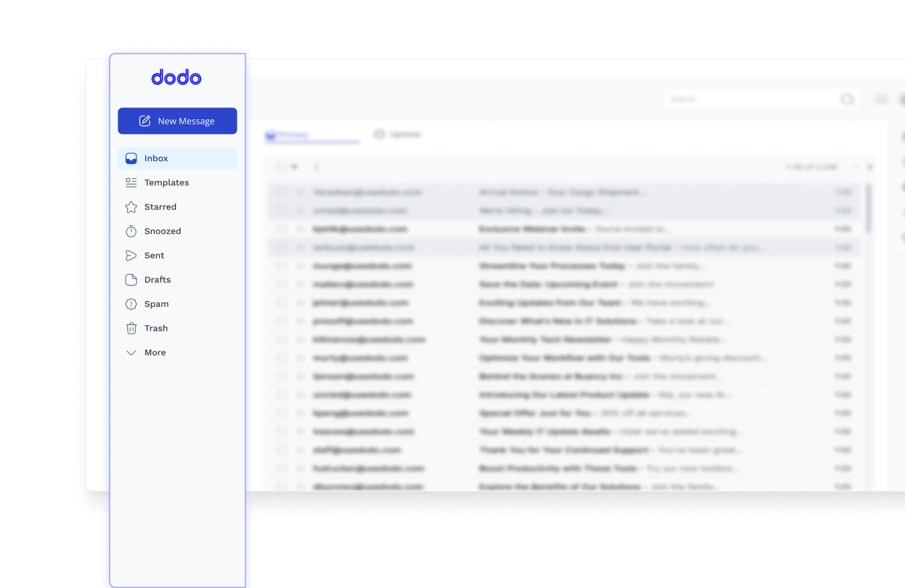905x588 pixels.
Task: Open the Templates folder icon
Action: [x=131, y=182]
